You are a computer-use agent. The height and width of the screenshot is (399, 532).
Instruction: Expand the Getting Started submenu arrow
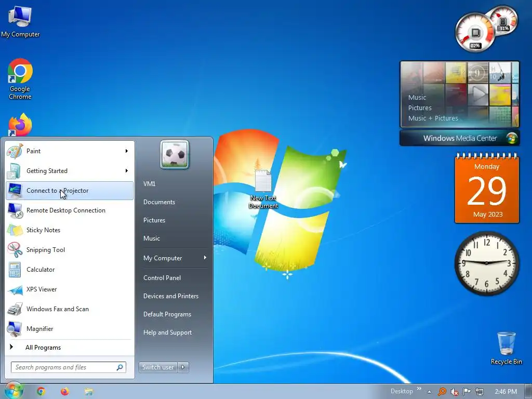click(x=127, y=170)
